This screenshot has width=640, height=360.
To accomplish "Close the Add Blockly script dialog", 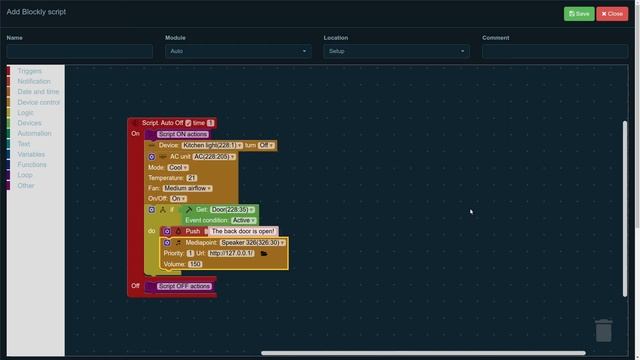I will click(x=612, y=14).
